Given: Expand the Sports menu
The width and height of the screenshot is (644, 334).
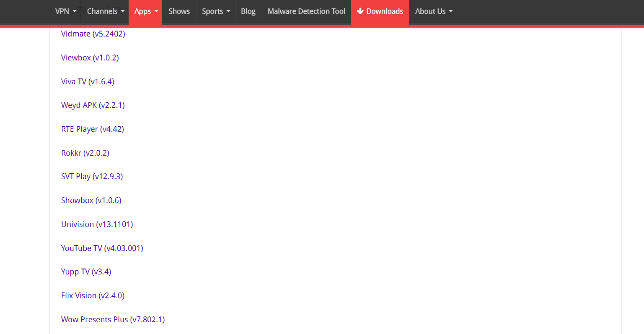Looking at the screenshot, I should [216, 11].
